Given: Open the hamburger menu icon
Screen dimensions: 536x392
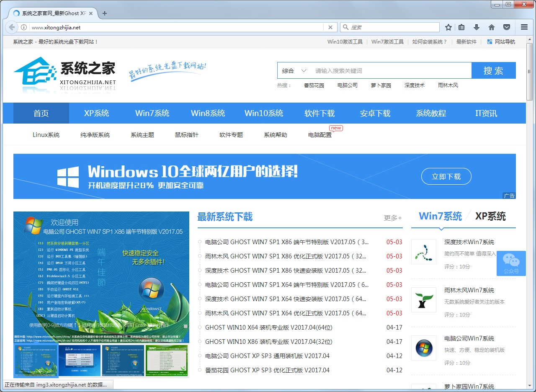Looking at the screenshot, I should point(524,27).
